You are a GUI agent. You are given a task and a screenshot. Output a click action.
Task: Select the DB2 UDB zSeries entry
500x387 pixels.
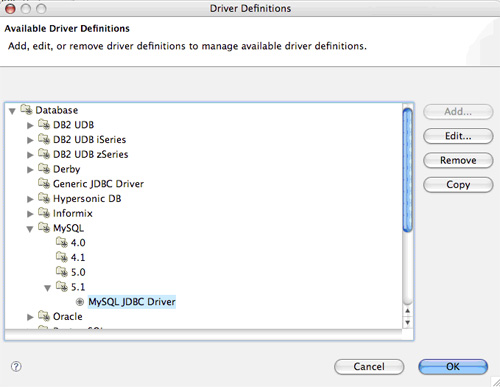tap(91, 154)
